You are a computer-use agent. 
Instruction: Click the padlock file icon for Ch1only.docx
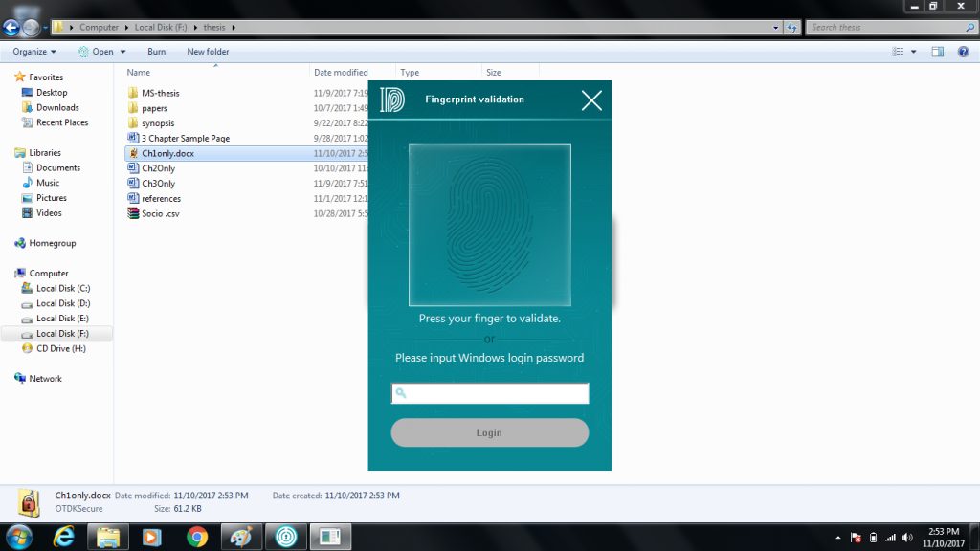(x=134, y=153)
